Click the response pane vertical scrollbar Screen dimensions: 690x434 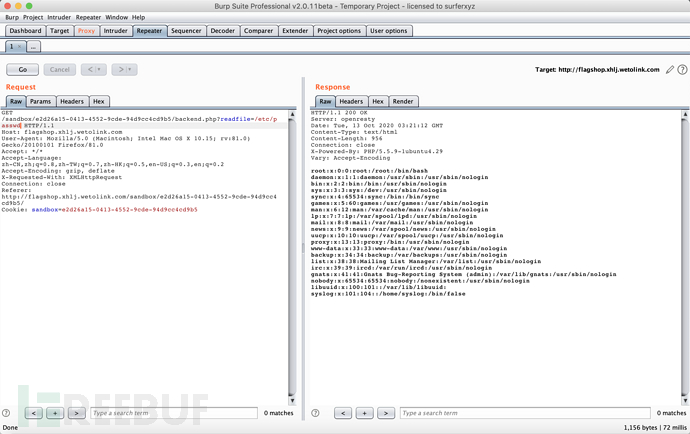click(x=685, y=257)
